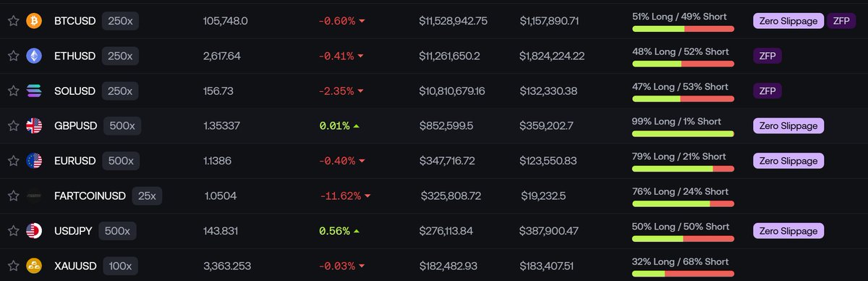Select the GBPUSD pair name
Image resolution: width=868 pixels, height=281 pixels.
pos(76,126)
